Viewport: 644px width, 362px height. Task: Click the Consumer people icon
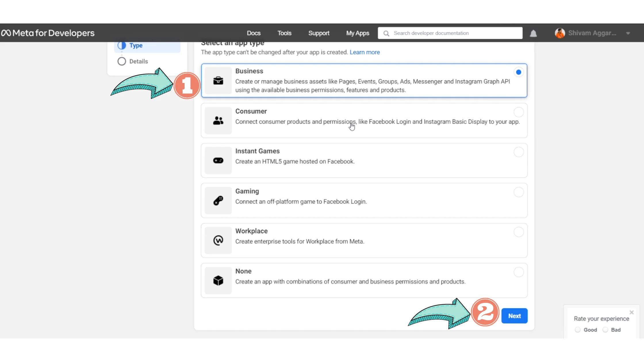(218, 121)
